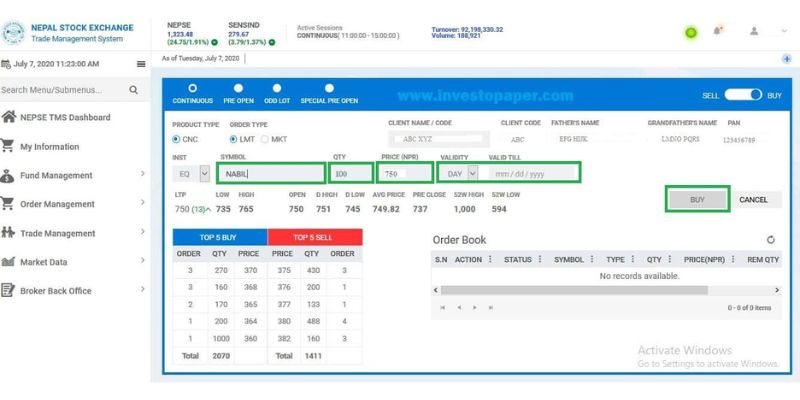
Task: Expand the Order Management submenu arrow
Action: pos(143,203)
